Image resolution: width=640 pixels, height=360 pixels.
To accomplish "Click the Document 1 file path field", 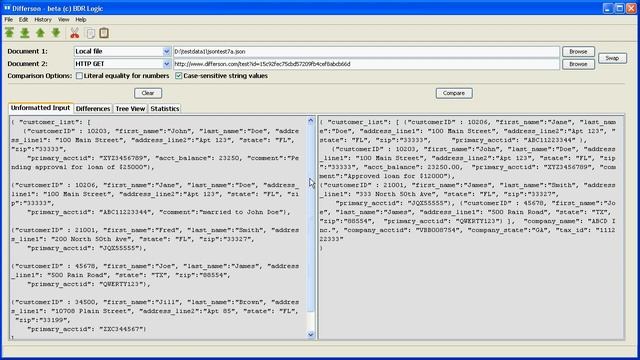I will pyautogui.click(x=366, y=51).
